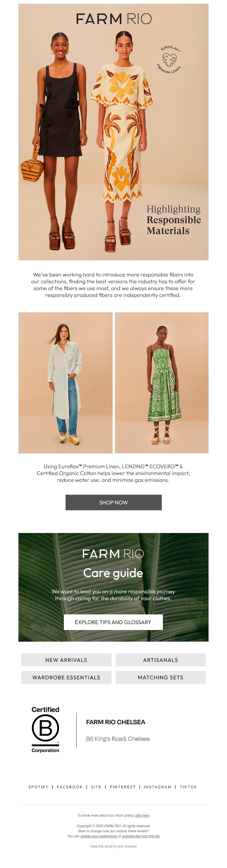Select Matching Sets category
The image size is (227, 868).
(161, 677)
